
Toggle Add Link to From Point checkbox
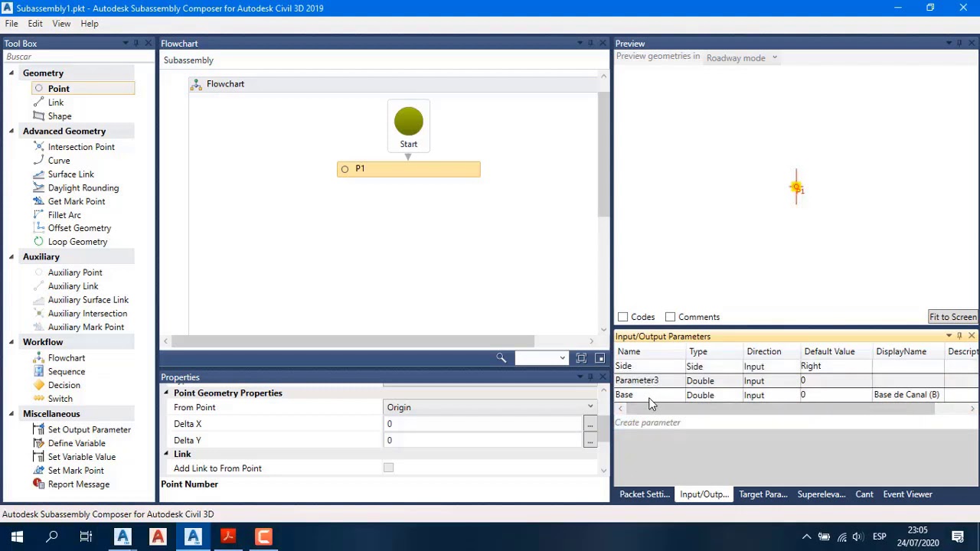tap(388, 468)
